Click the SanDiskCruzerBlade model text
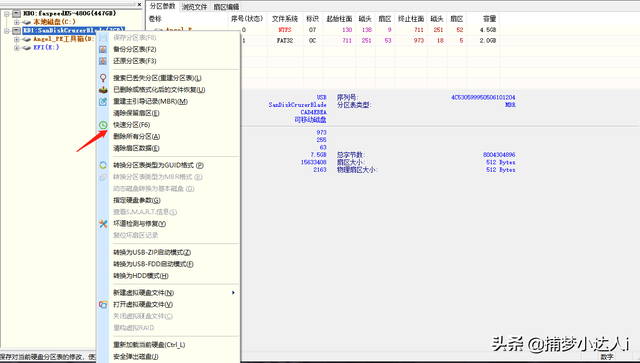640x363 pixels. pos(297,105)
